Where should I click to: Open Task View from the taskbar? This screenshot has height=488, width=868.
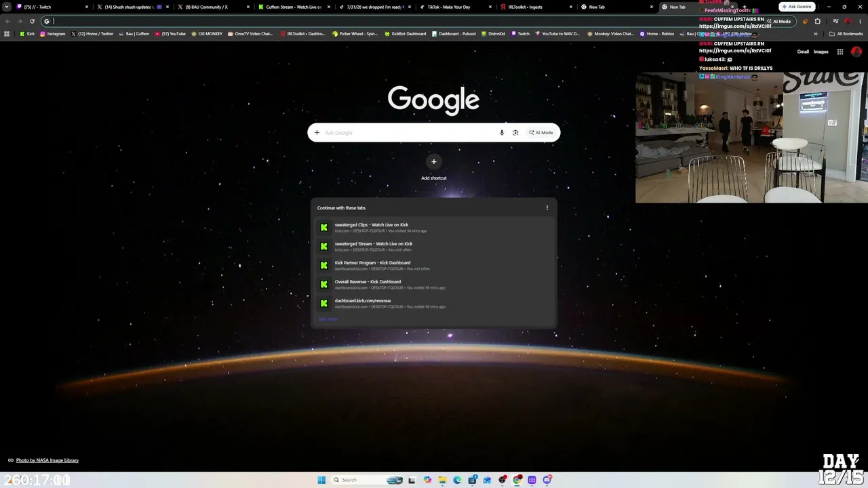click(412, 480)
